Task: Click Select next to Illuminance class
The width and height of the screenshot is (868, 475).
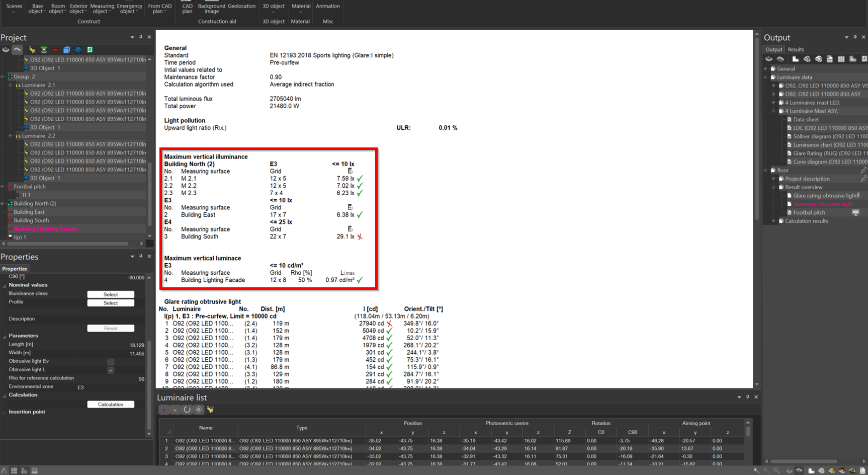Action: point(111,294)
